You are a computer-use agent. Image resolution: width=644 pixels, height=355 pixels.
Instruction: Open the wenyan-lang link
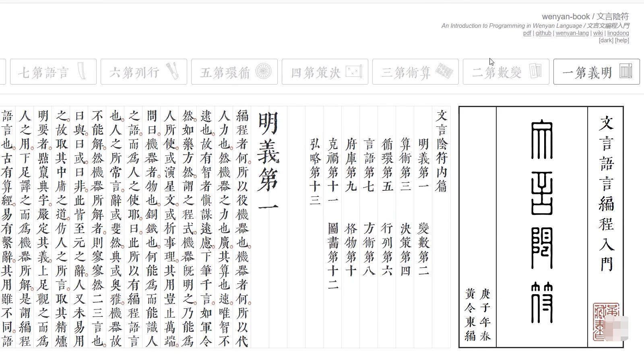pos(572,33)
